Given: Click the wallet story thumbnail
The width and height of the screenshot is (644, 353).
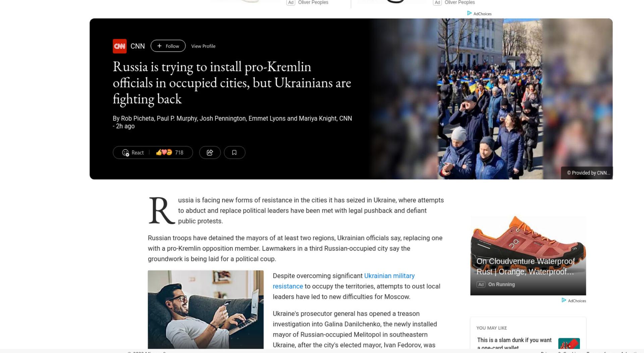Looking at the screenshot, I should (x=569, y=344).
